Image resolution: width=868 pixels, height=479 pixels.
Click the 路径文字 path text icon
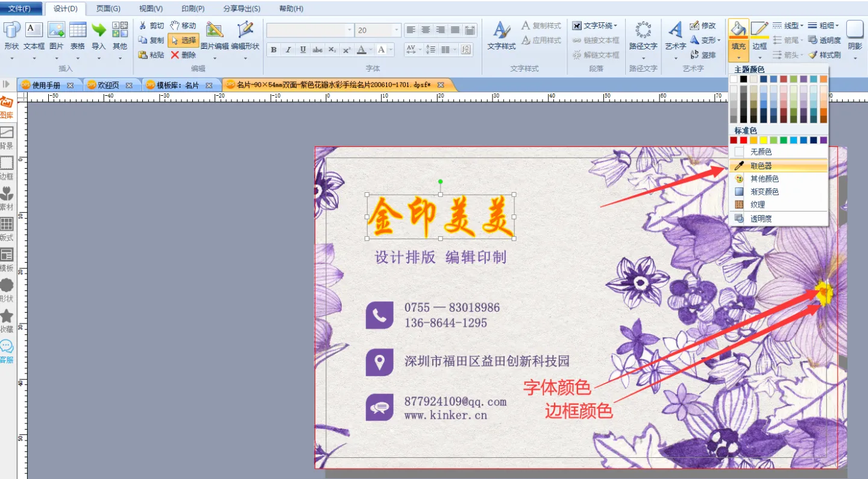point(643,30)
